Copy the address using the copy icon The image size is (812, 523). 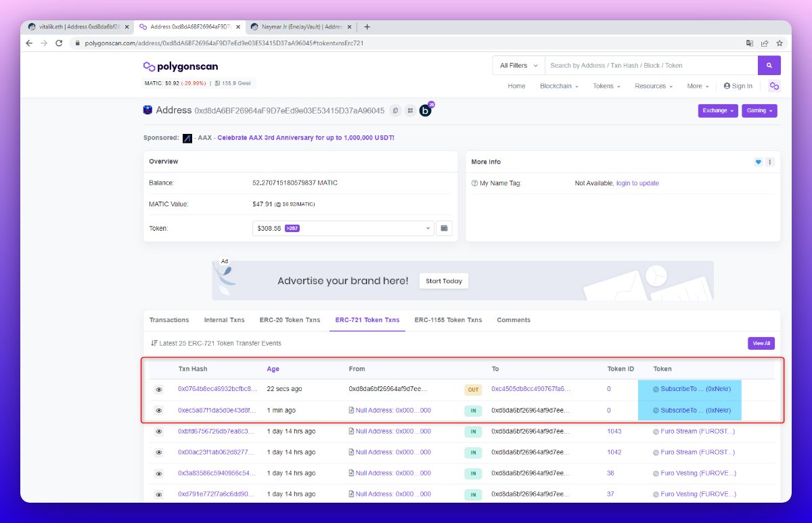(395, 110)
